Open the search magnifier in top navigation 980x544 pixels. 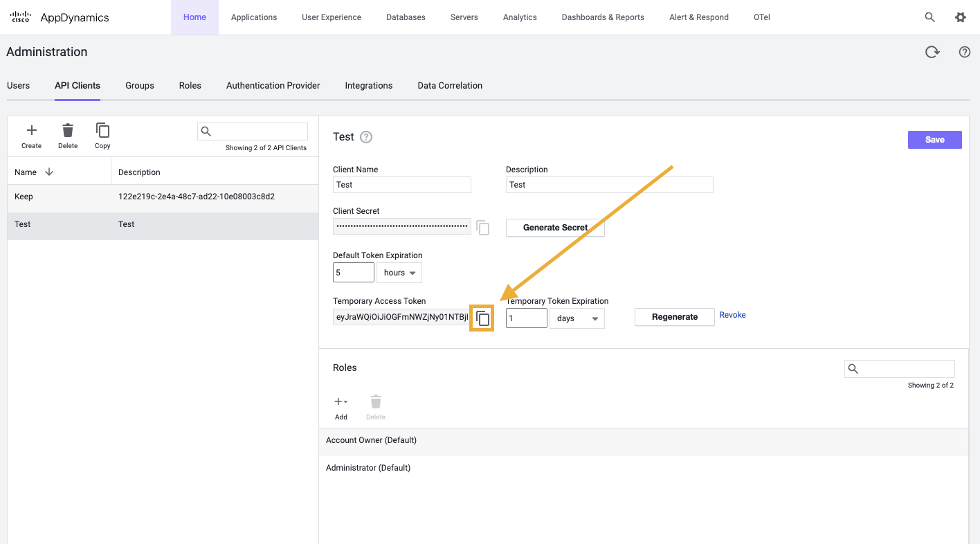click(x=930, y=17)
